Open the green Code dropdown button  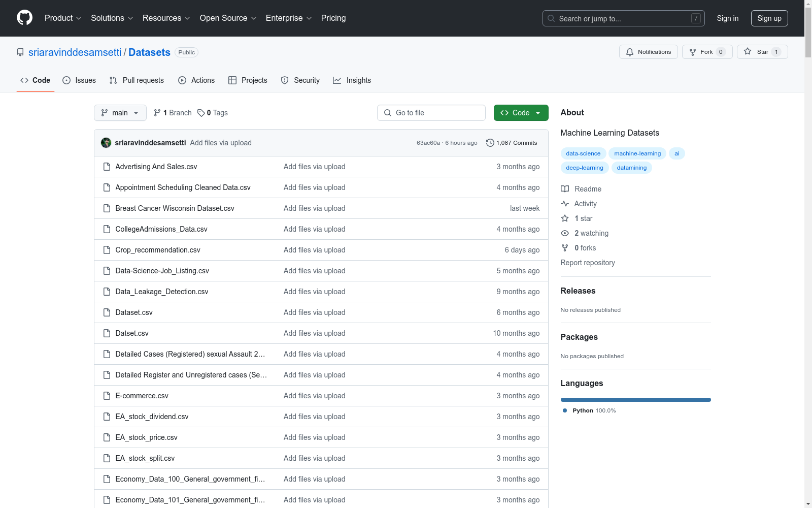(x=521, y=113)
